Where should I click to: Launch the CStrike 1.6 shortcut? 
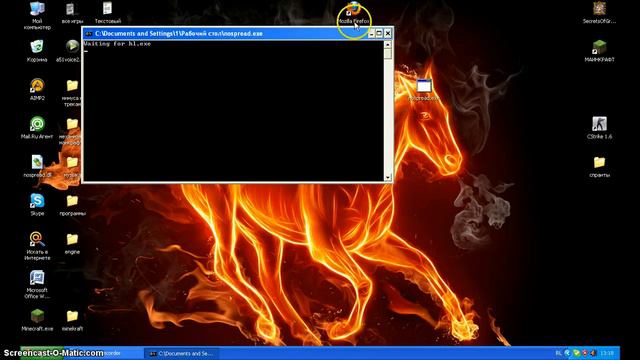click(599, 124)
